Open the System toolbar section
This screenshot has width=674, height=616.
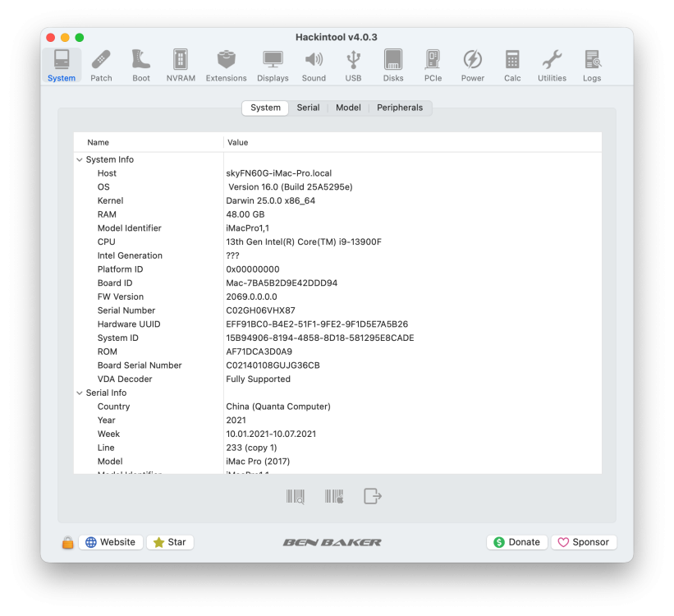(x=62, y=66)
